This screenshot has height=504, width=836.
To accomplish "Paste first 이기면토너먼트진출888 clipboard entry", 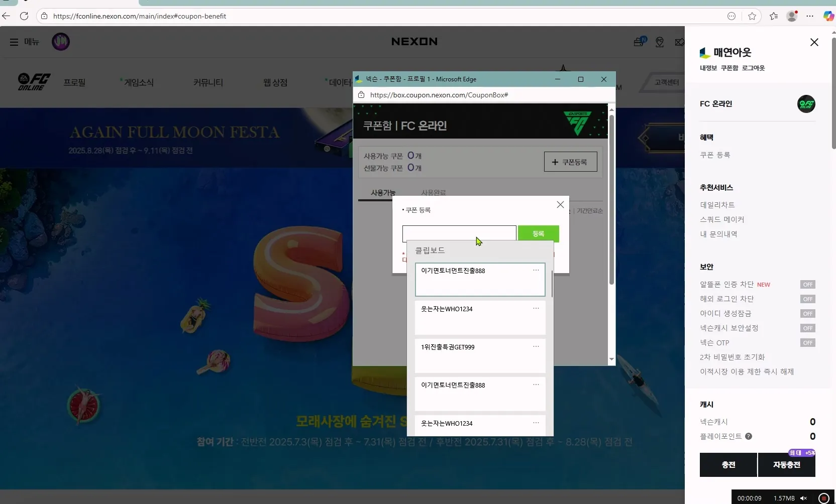I will pyautogui.click(x=480, y=280).
